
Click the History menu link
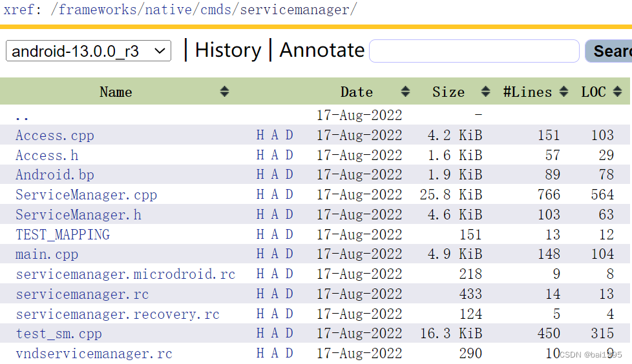tap(228, 50)
